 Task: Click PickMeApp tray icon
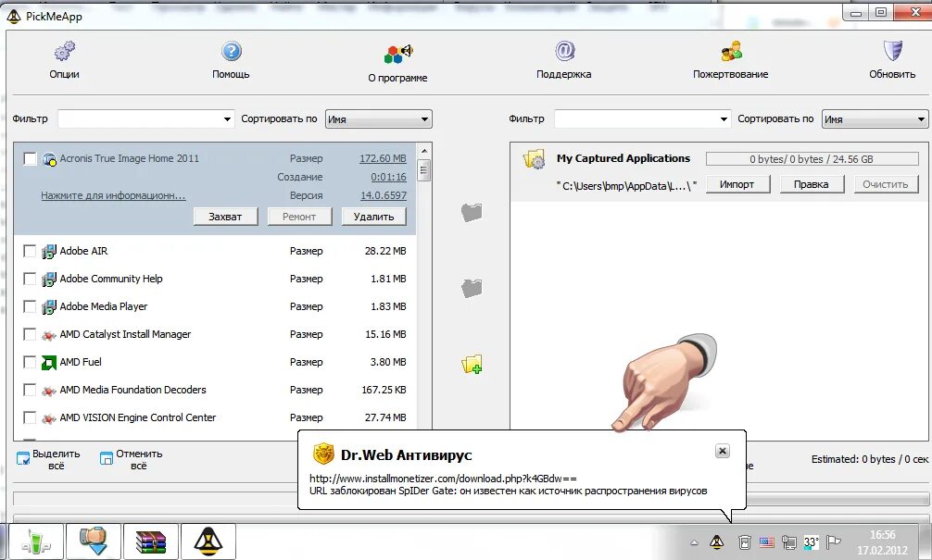pyautogui.click(x=717, y=541)
